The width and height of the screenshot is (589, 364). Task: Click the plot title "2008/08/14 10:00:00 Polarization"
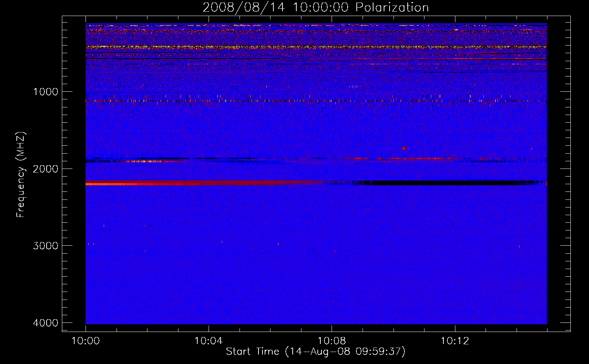click(x=316, y=7)
